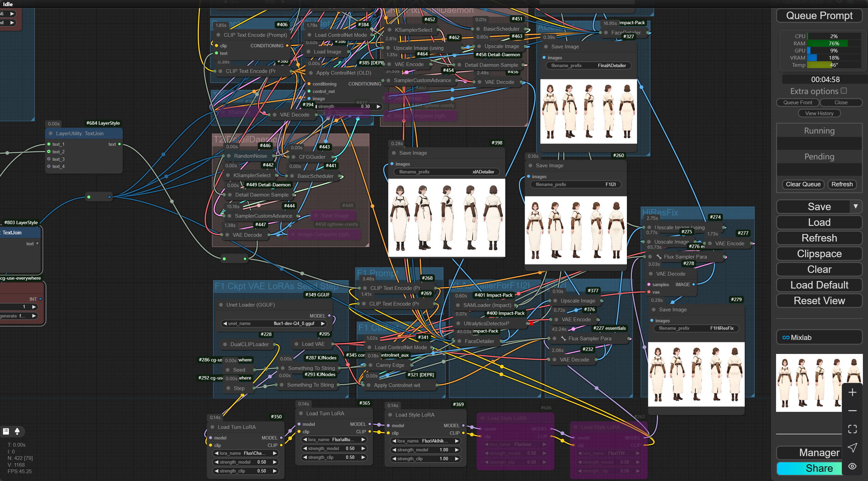Click the zoom out minus icon
The width and height of the screenshot is (868, 481).
coord(852,411)
